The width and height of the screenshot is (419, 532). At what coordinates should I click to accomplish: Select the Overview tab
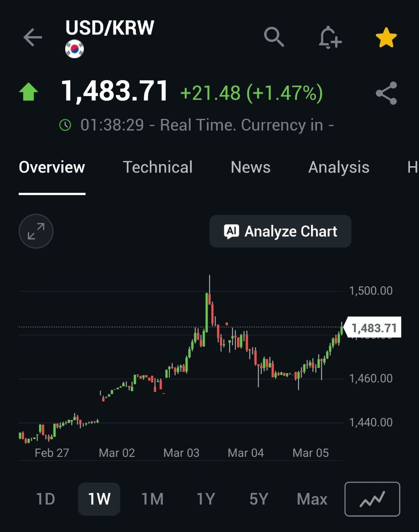click(52, 167)
